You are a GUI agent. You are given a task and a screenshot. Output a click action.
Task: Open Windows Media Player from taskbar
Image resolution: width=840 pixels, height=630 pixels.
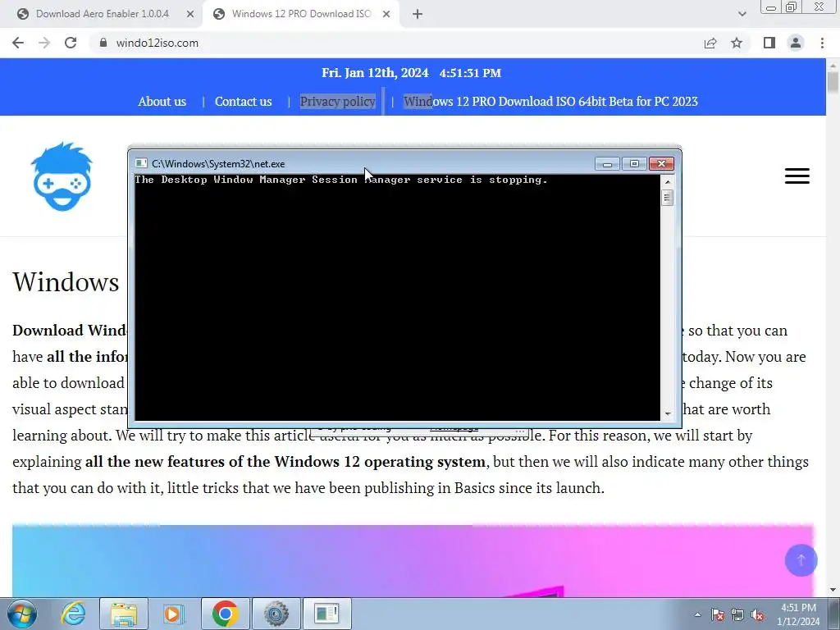point(173,614)
